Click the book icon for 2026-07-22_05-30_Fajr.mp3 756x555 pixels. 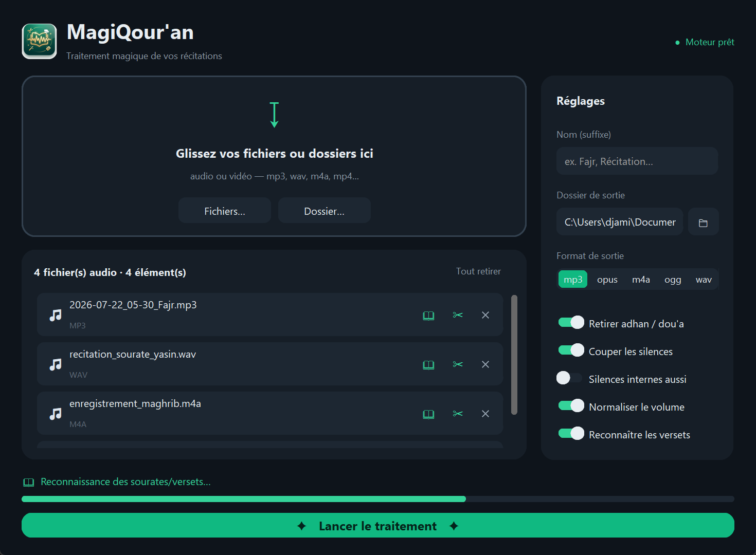point(428,316)
